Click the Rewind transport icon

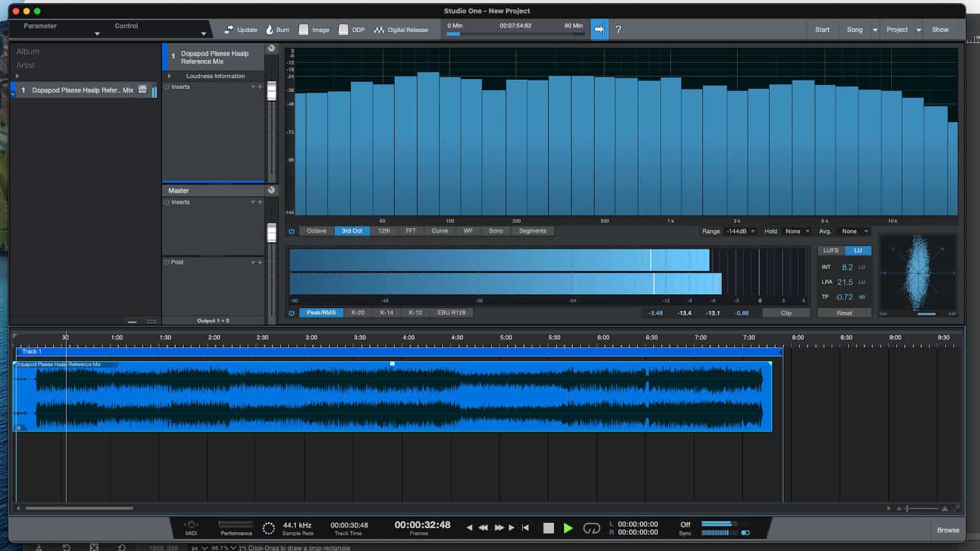[483, 527]
